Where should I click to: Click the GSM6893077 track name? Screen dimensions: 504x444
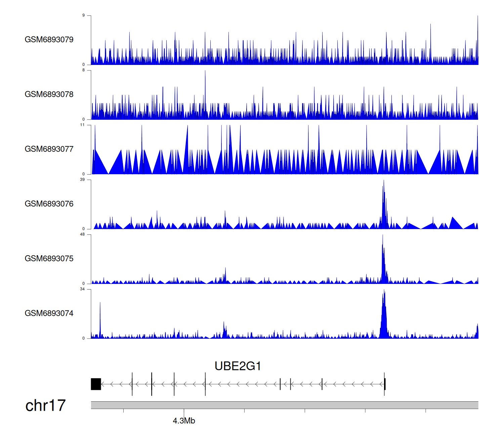pos(49,149)
